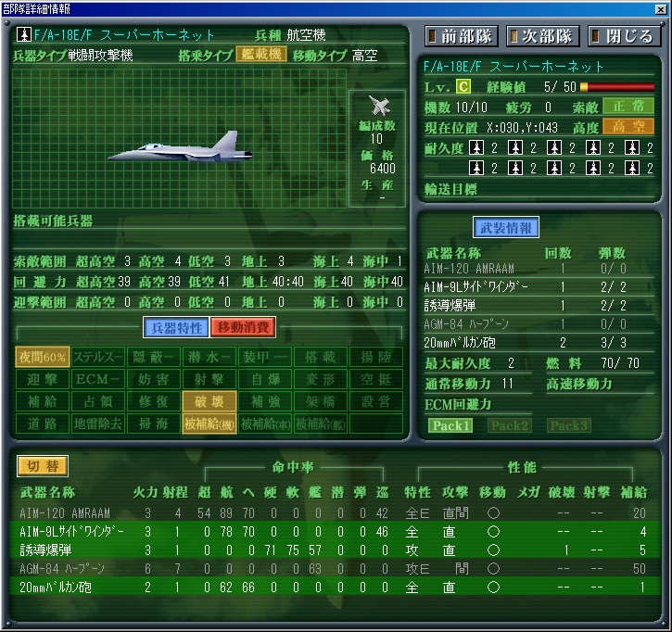
Task: Click the fourth durability aircraft icon in the top row
Action: coord(593,148)
